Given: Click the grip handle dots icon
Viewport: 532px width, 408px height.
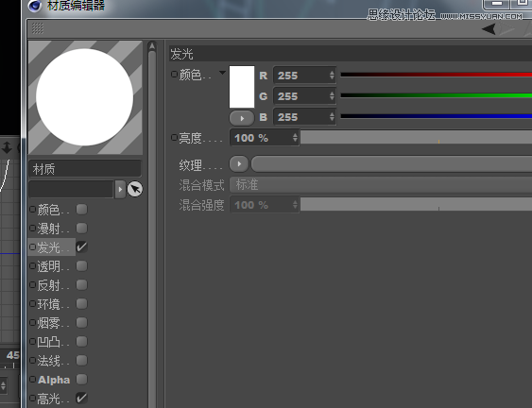Looking at the screenshot, I should 38,28.
